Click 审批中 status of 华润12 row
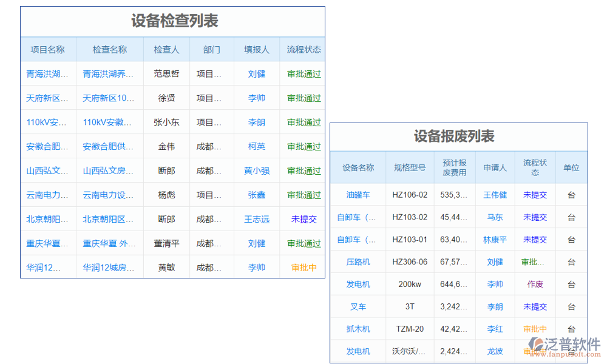This screenshot has width=607, height=364. [x=303, y=268]
